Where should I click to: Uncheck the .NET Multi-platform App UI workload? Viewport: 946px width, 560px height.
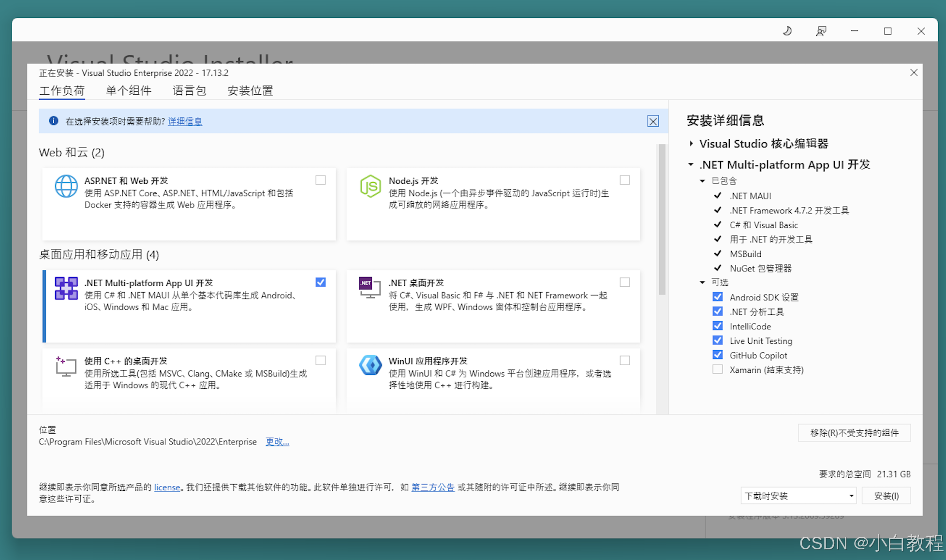click(x=321, y=282)
